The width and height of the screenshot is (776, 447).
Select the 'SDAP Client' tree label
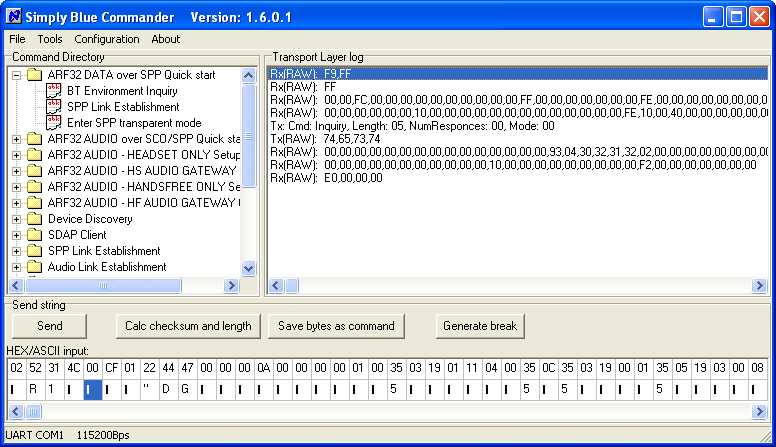coord(77,235)
